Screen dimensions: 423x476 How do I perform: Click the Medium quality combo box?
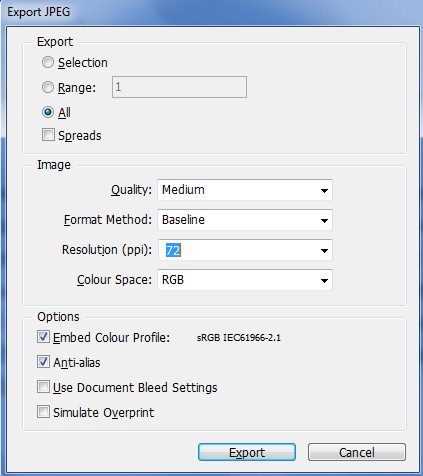(245, 190)
